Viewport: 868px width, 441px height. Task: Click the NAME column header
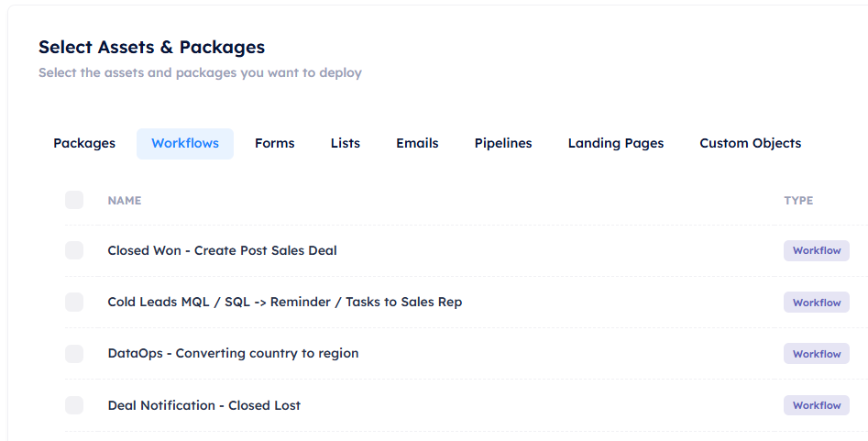click(124, 200)
